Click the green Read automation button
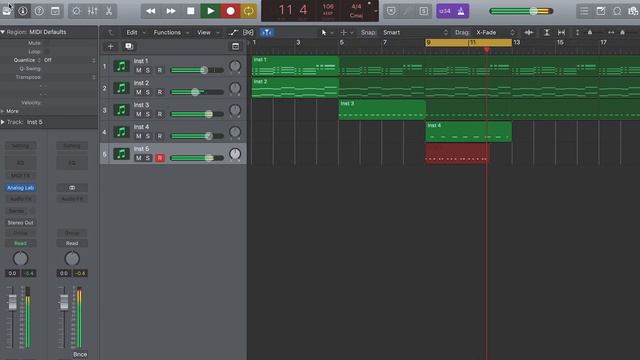Image resolution: width=640 pixels, height=360 pixels. [x=20, y=243]
